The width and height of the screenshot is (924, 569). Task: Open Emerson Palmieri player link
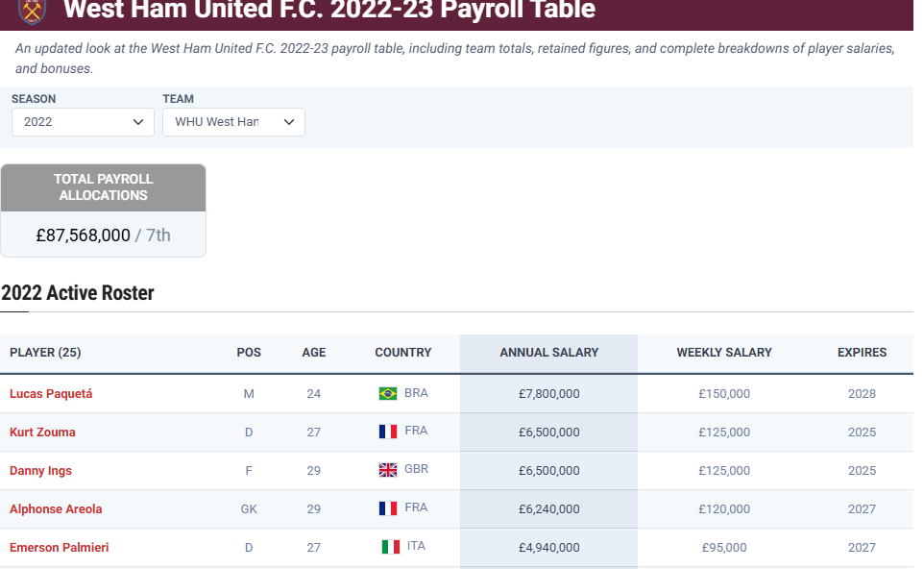click(60, 547)
